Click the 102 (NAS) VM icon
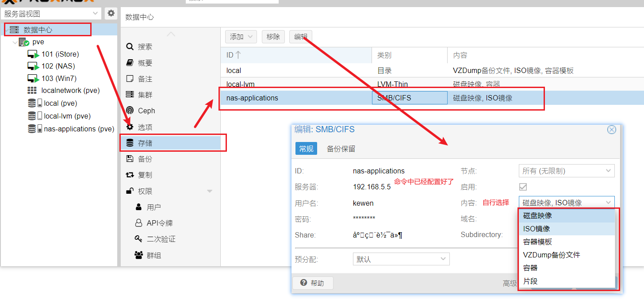 tap(33, 66)
